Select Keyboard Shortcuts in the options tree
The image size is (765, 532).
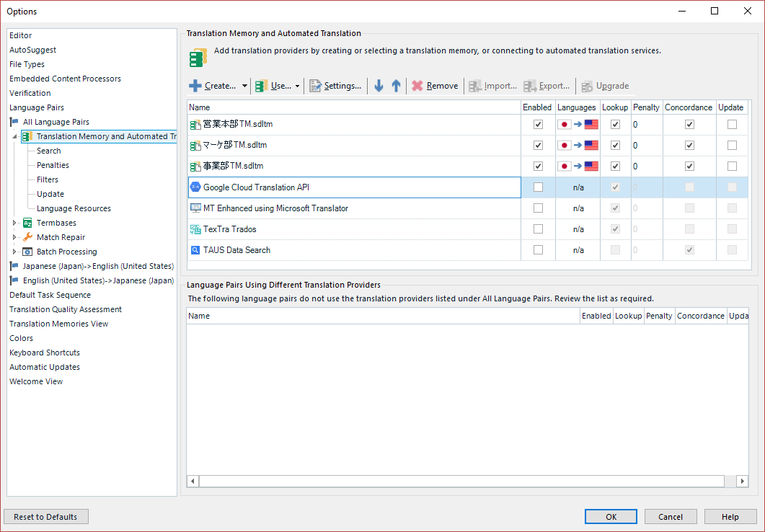tap(45, 353)
